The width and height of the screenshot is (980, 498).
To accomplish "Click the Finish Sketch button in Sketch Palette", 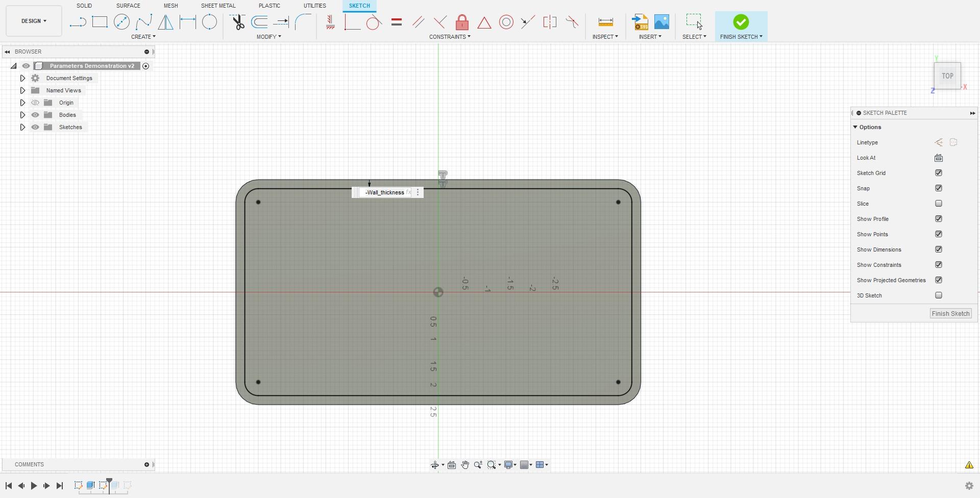I will coord(950,313).
